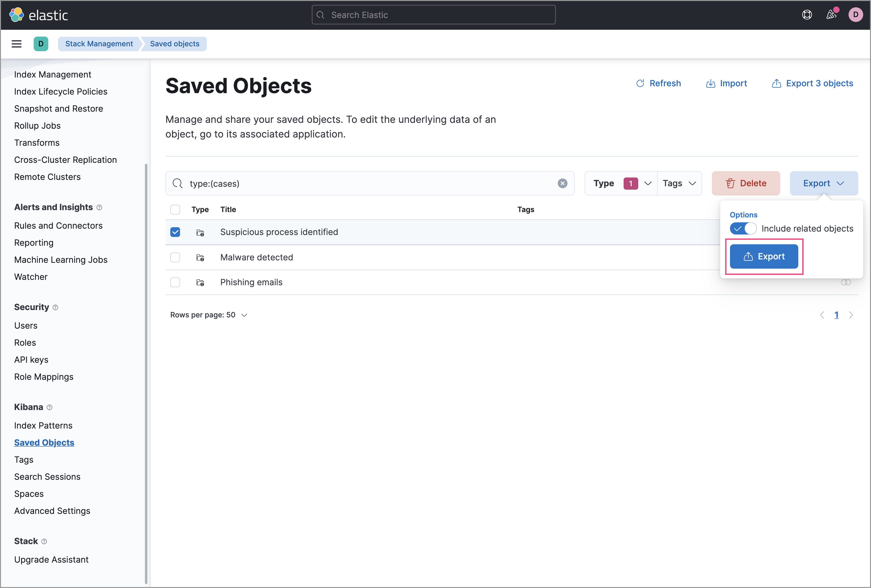Inspect relationships of Phishing emails row
871x588 pixels.
tap(846, 282)
